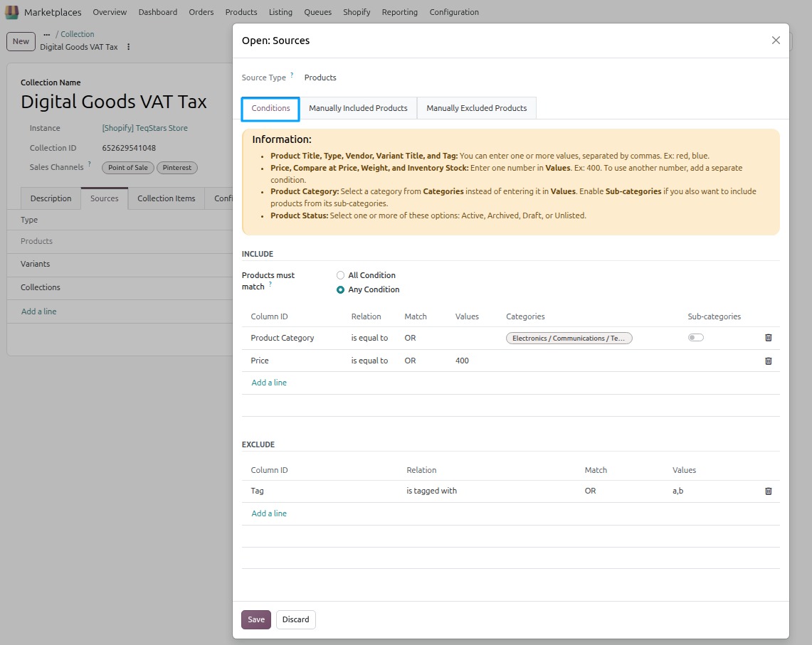Change OR match in Tag row
This screenshot has width=812, height=645.
pyautogui.click(x=591, y=491)
